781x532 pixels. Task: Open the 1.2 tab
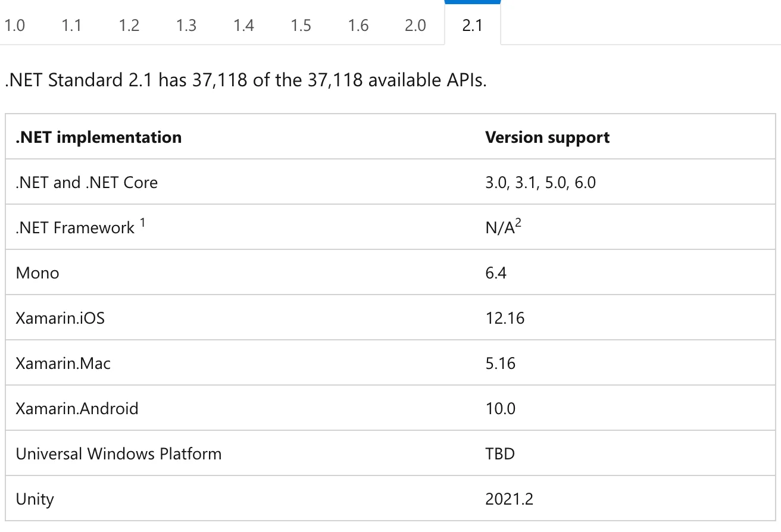[129, 26]
